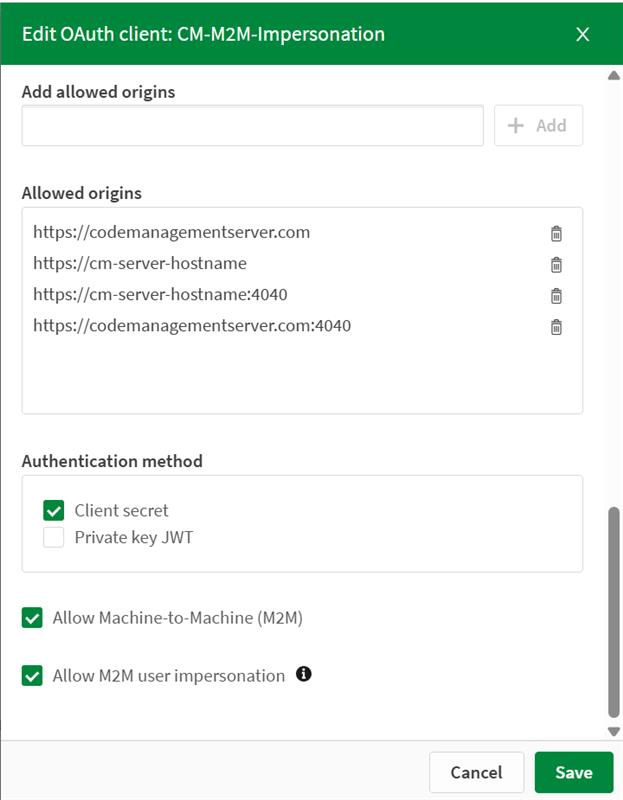Screen dimensions: 623x800
Task: Click the vertical scrollbar thumb
Action: coord(613,610)
